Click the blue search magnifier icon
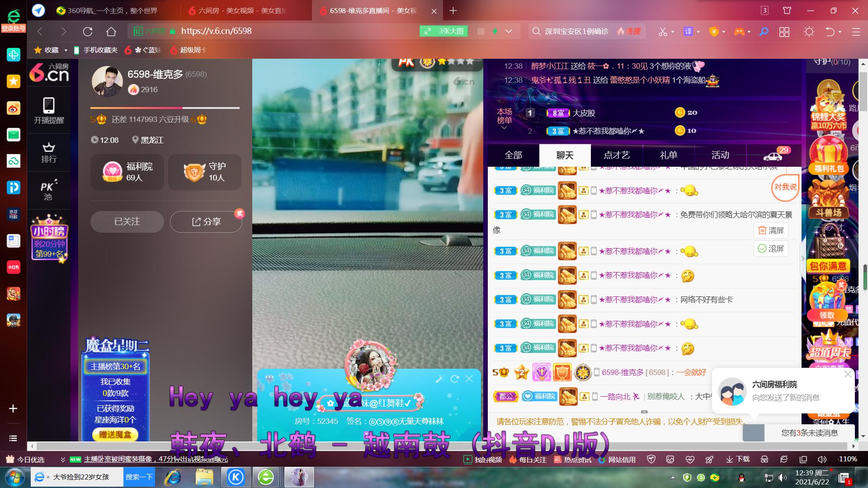 click(764, 31)
